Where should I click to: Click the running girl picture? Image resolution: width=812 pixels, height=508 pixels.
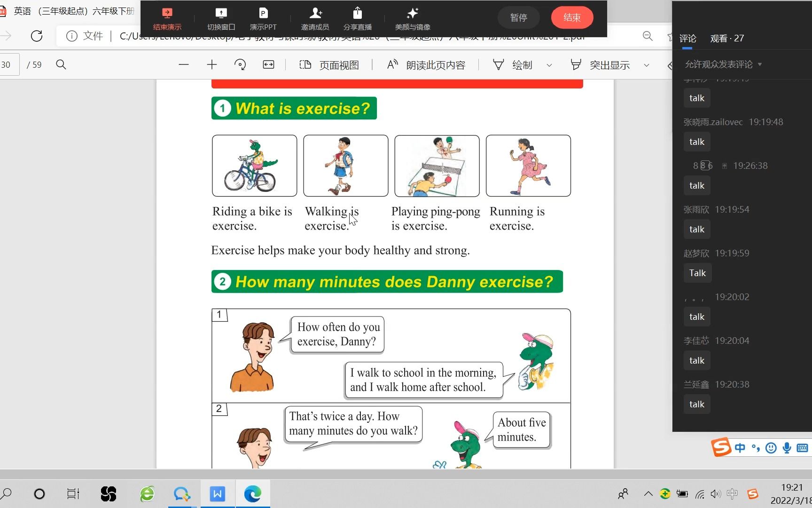(x=528, y=166)
